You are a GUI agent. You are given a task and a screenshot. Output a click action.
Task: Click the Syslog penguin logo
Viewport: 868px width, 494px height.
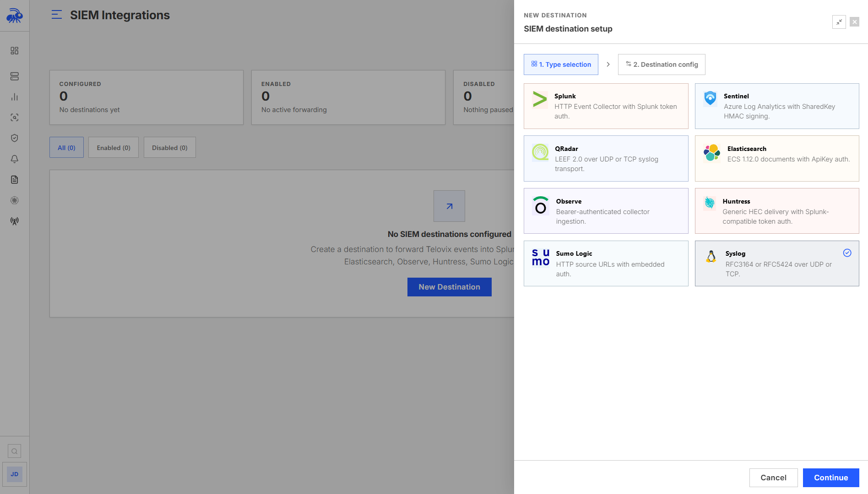[711, 256]
